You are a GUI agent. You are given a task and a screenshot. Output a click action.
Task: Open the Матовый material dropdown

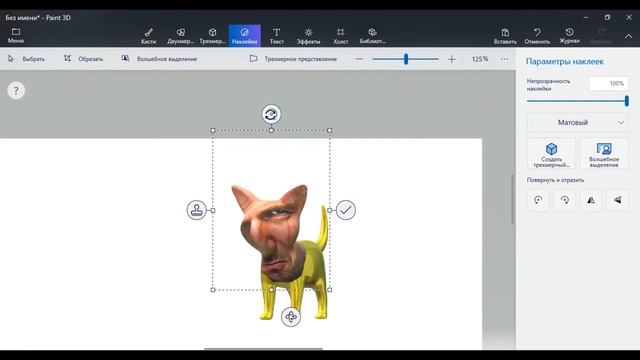578,122
